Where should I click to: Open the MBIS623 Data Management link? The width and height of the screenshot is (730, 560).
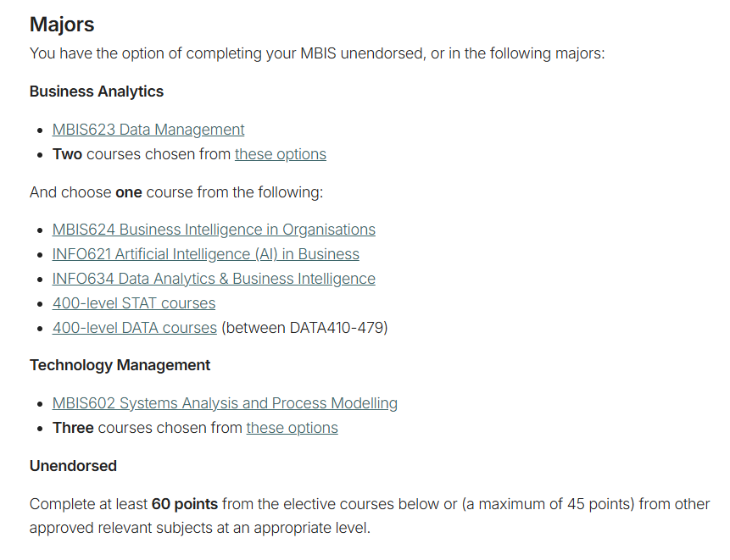(x=148, y=130)
